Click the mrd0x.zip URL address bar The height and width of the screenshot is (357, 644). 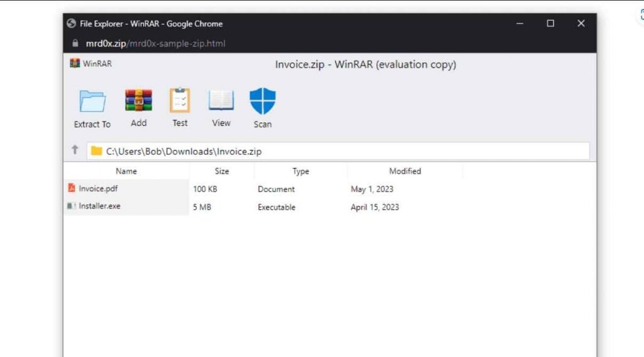(156, 43)
